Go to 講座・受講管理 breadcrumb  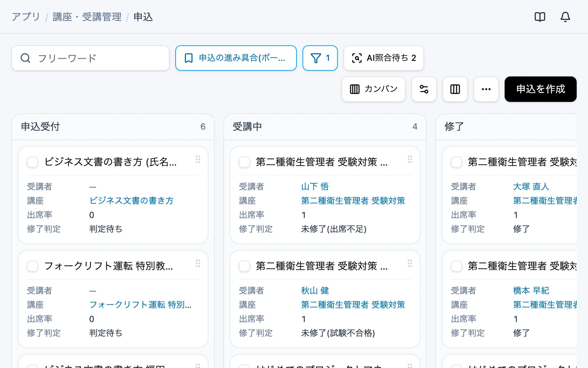87,17
